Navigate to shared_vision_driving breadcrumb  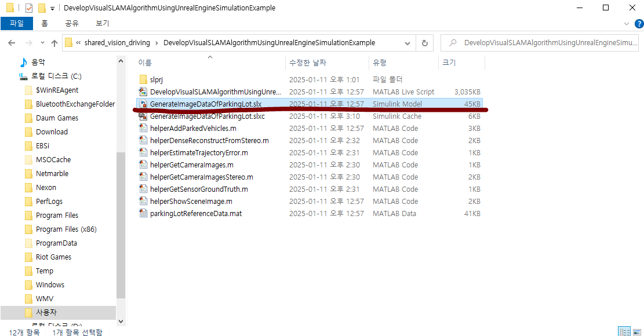[117, 43]
